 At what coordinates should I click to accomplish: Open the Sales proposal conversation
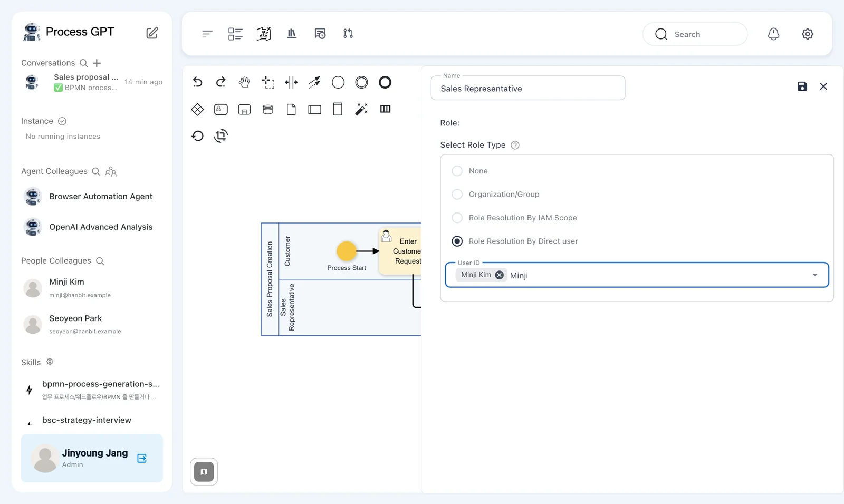(92, 82)
